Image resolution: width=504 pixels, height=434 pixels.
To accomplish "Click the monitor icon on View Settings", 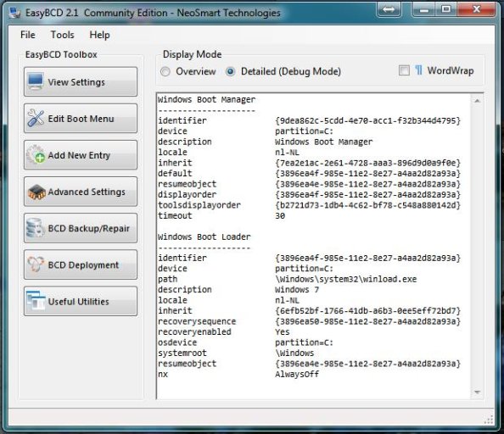I will [x=36, y=81].
